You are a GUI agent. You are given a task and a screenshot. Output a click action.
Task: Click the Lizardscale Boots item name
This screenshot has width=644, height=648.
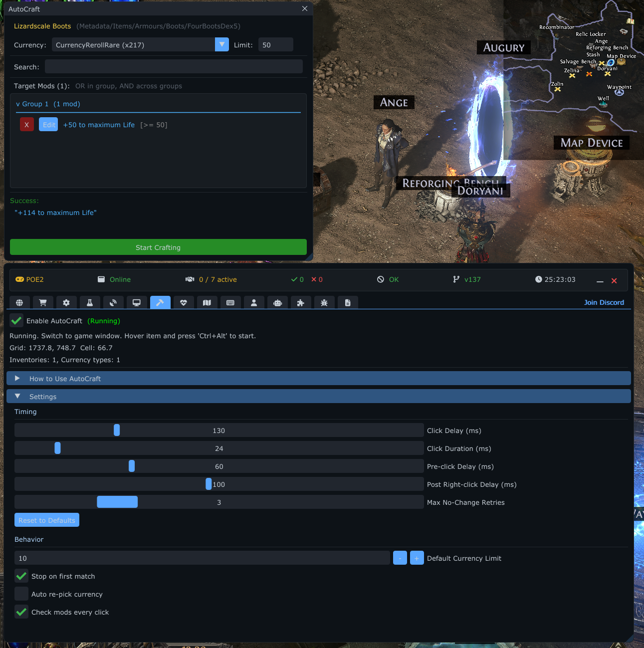[x=42, y=26]
